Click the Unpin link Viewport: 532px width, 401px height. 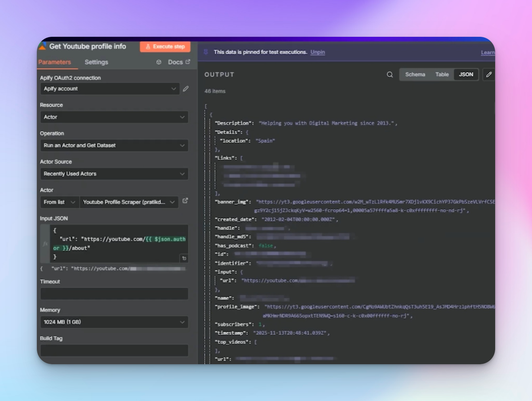[x=318, y=52]
